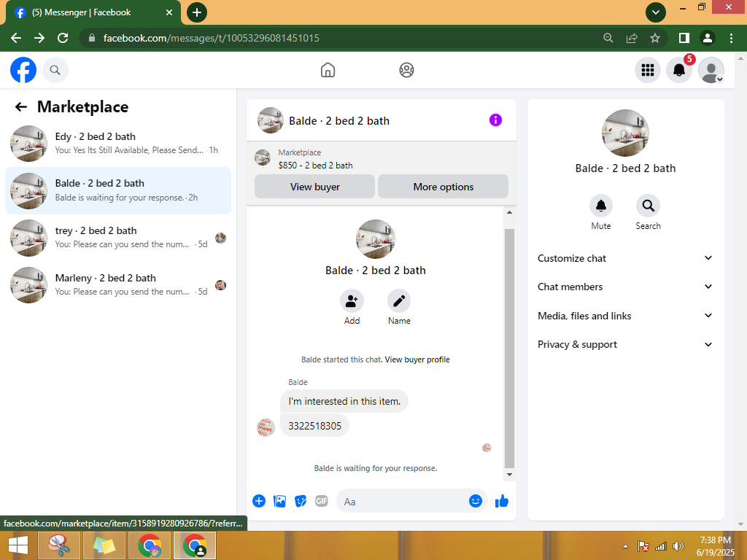
Task: Open Sticky Notes in the taskbar
Action: click(x=104, y=545)
